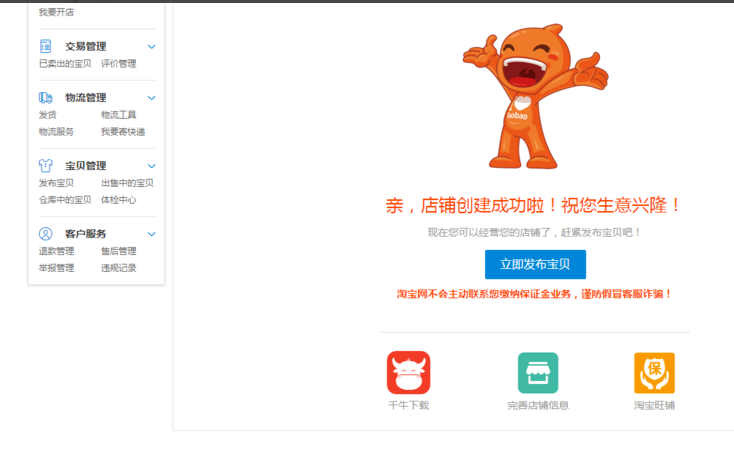Click the 完善店铺信息 label

pos(538,405)
